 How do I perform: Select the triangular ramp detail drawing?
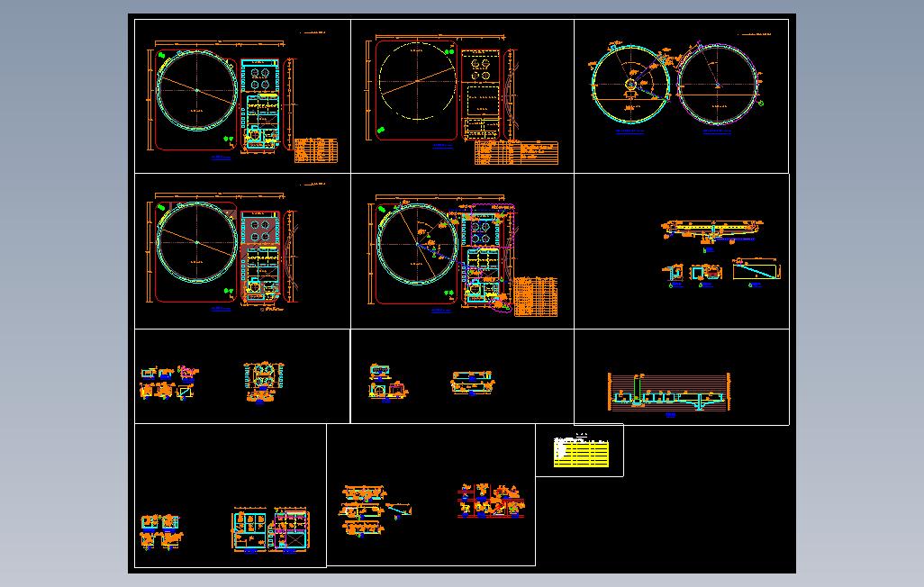coord(756,270)
